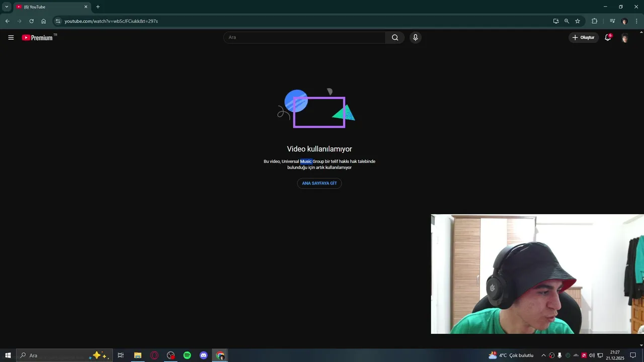Switch to OBS Studio on taskbar

coord(171,355)
